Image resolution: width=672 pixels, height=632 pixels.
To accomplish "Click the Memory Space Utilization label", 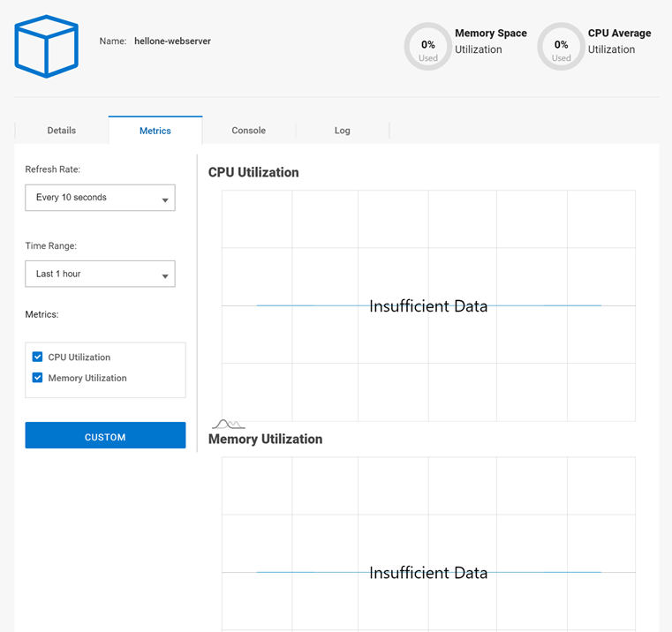I will point(491,41).
